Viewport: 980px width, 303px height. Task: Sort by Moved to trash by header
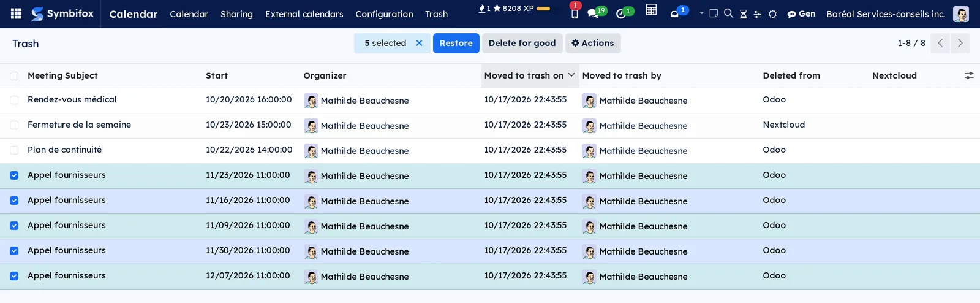coord(622,75)
